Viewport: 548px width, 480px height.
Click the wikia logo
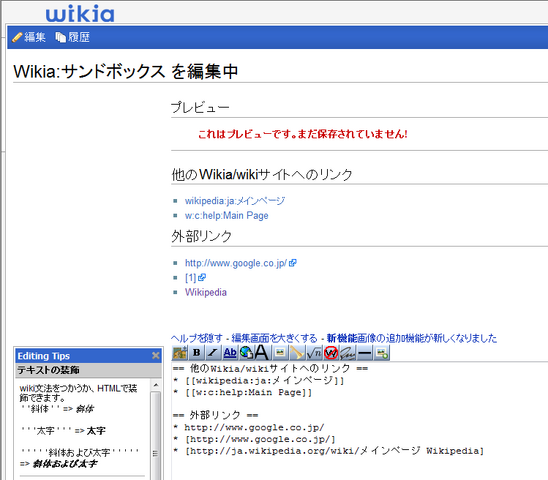(80, 14)
